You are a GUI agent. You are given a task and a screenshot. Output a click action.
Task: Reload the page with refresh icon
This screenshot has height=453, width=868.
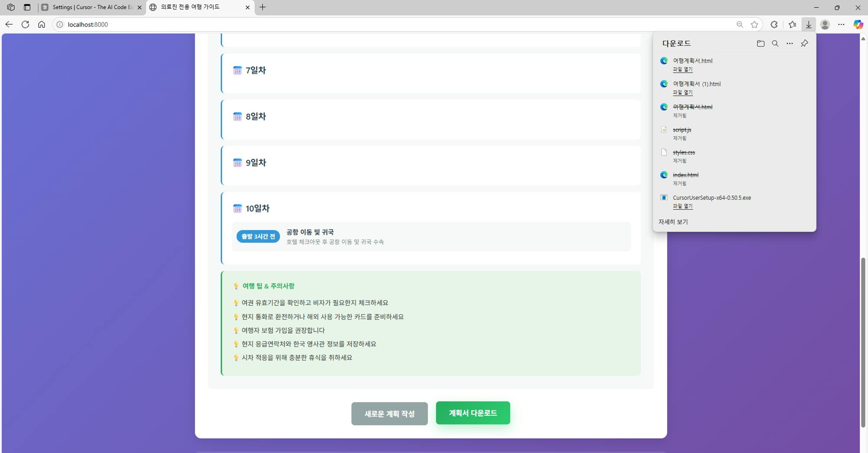click(25, 24)
